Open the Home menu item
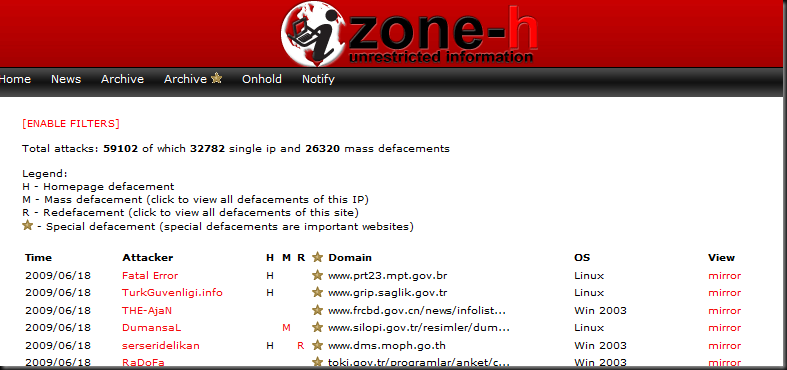The image size is (787, 370). pyautogui.click(x=15, y=79)
